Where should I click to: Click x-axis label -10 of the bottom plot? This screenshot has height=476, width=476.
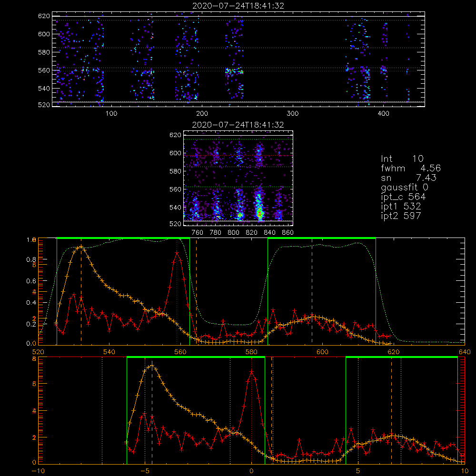(x=38, y=471)
